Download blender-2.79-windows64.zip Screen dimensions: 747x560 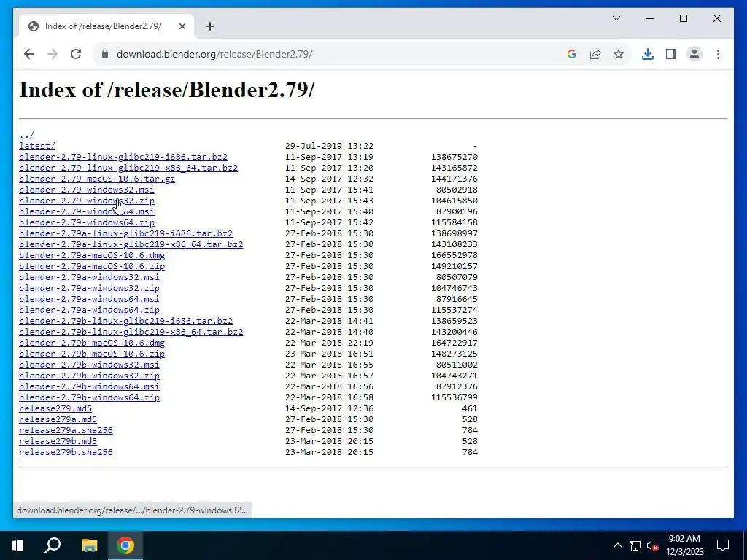click(x=87, y=222)
